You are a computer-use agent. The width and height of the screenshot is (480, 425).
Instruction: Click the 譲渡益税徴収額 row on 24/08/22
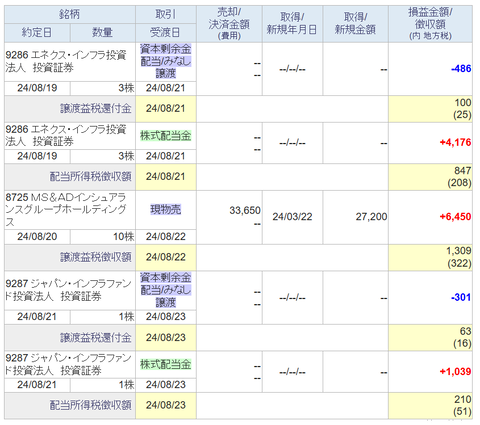coord(238,257)
